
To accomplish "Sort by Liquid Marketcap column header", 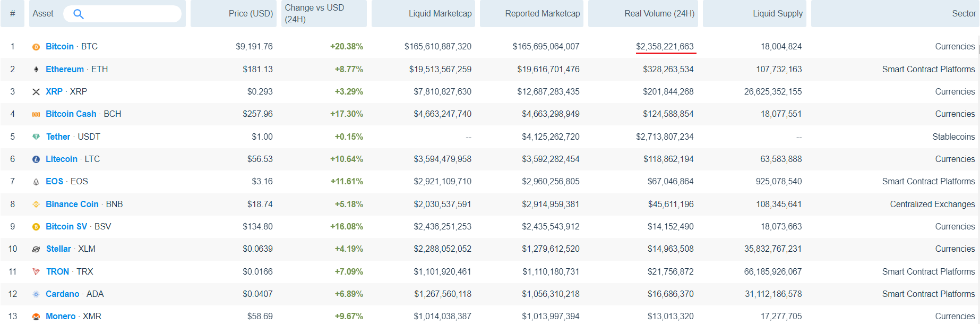I will click(x=440, y=14).
